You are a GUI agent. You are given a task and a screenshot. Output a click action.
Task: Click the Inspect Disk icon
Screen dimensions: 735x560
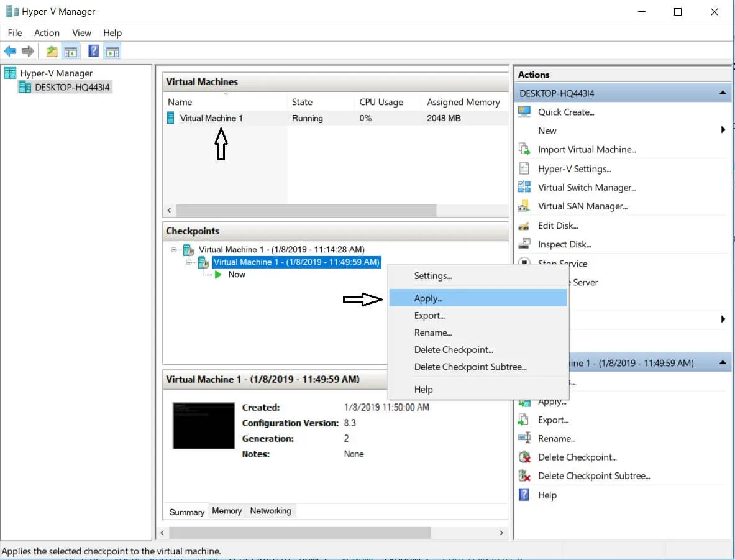524,244
